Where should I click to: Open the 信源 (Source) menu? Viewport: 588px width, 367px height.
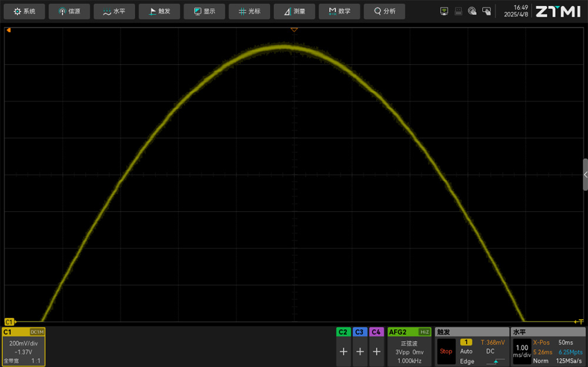pyautogui.click(x=69, y=11)
